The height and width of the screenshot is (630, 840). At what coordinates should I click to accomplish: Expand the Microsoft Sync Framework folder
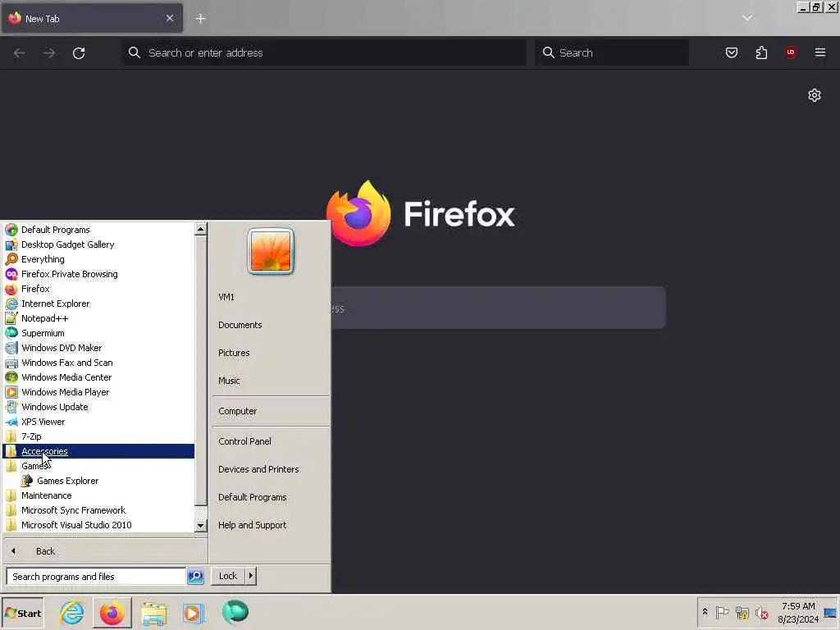[99, 510]
